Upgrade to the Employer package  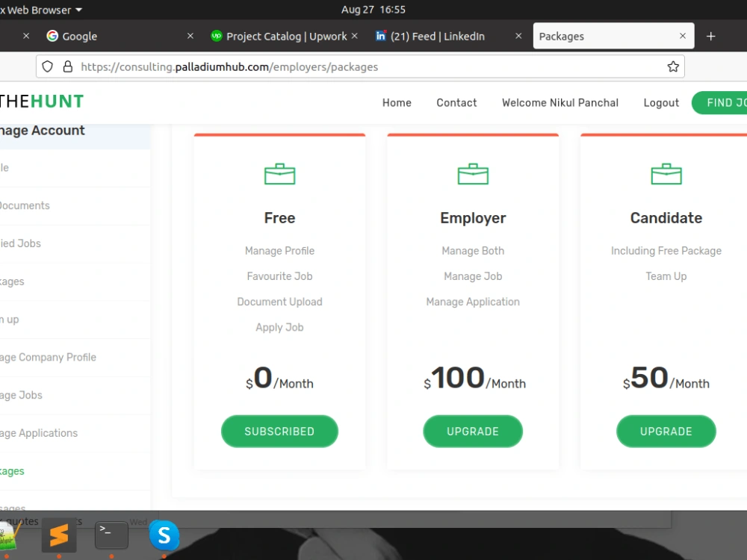pos(473,431)
